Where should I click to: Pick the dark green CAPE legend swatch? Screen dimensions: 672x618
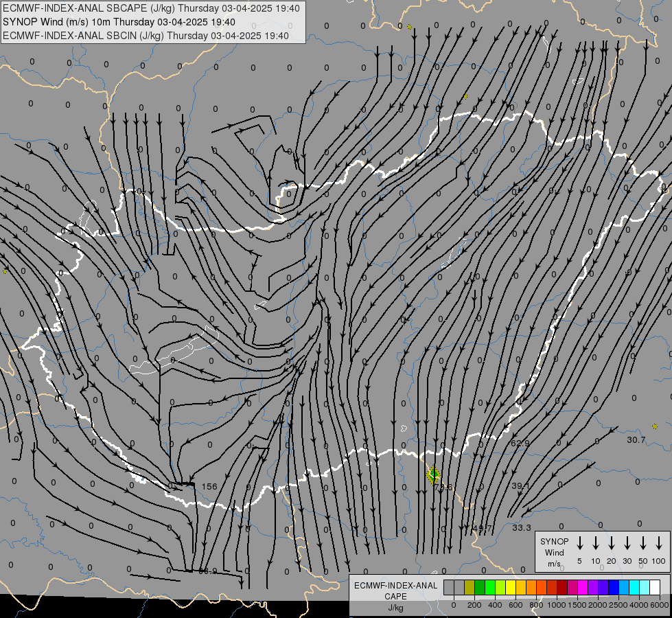(x=480, y=587)
